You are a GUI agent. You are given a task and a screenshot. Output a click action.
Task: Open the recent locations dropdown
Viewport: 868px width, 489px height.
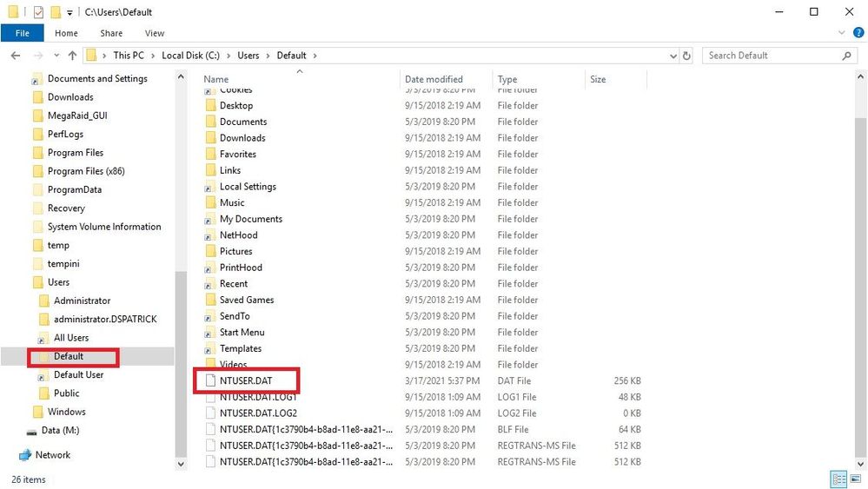coord(56,56)
